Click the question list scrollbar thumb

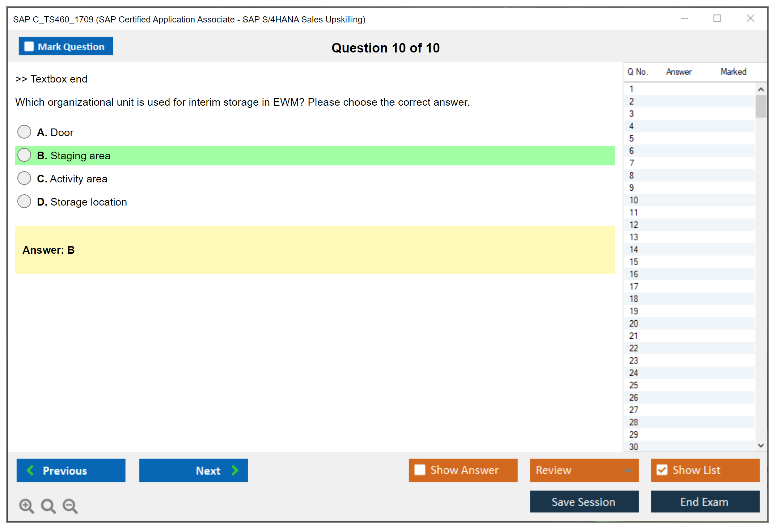761,106
